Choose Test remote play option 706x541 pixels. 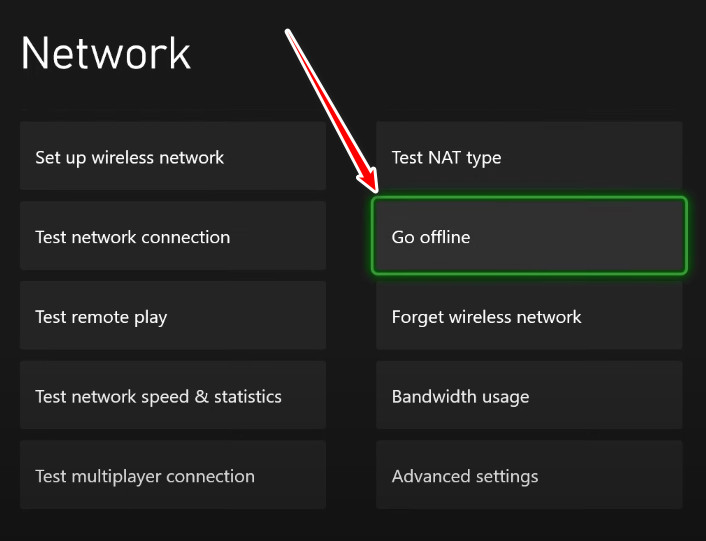(x=173, y=315)
